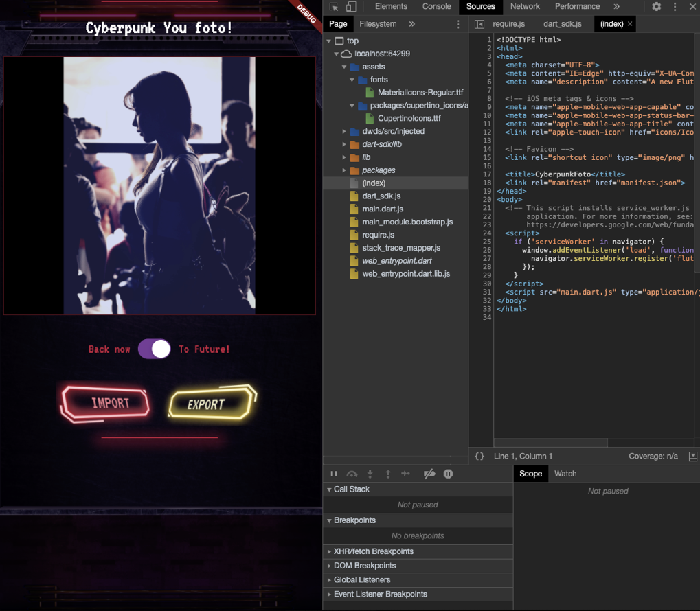
Task: Expand the Event Listener Breakpoints section
Action: tap(380, 595)
